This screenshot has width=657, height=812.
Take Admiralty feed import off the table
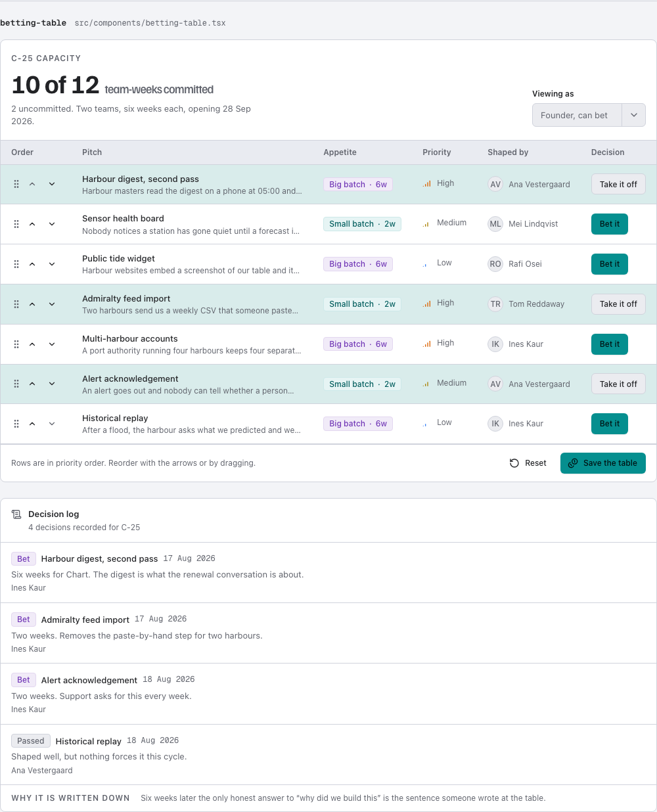(x=618, y=304)
